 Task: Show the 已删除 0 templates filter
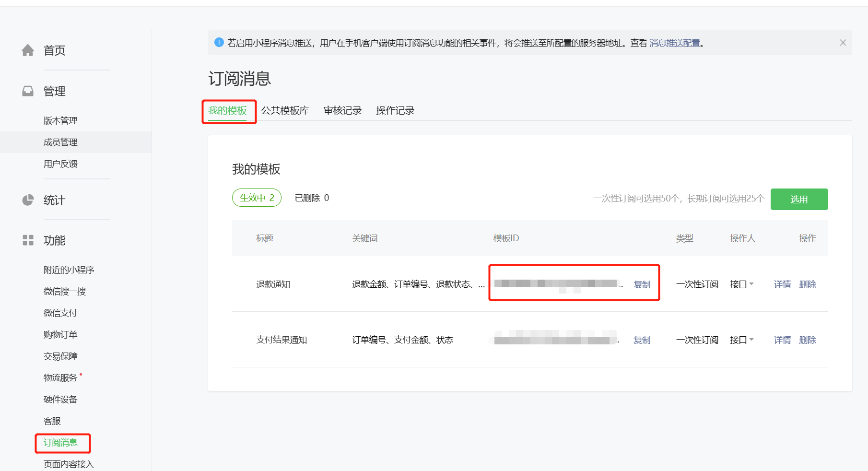312,198
